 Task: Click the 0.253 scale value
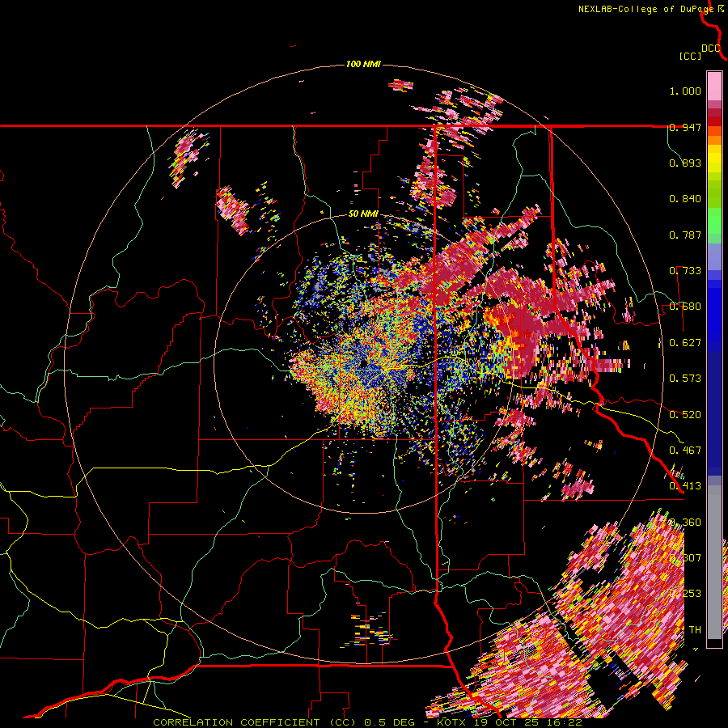coord(685,594)
